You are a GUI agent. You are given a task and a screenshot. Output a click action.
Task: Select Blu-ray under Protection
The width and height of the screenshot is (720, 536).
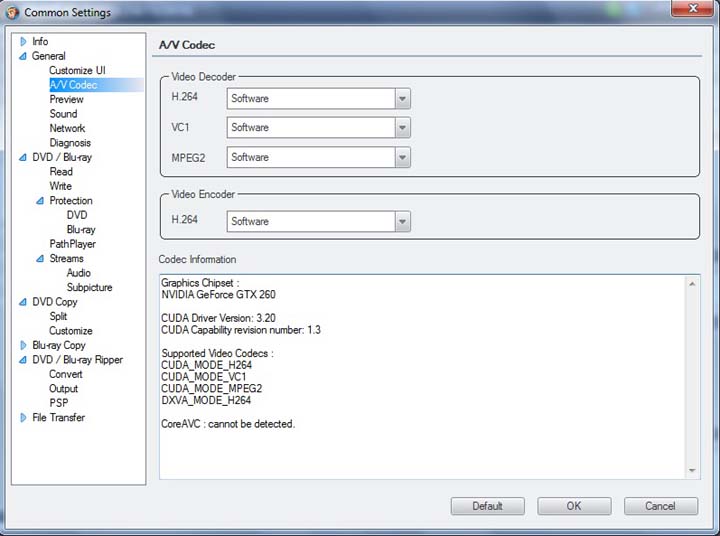[x=81, y=229]
